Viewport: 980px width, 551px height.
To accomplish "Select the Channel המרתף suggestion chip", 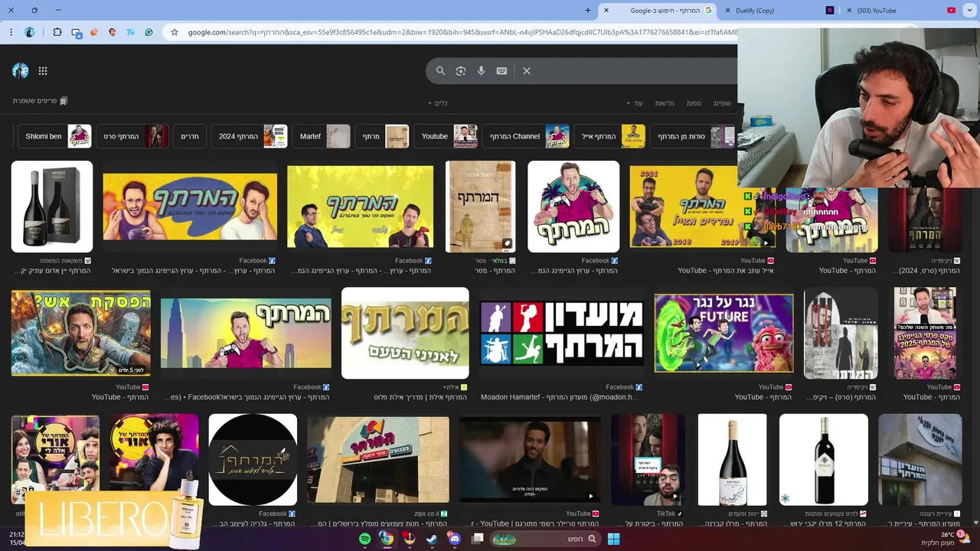I will 528,136.
